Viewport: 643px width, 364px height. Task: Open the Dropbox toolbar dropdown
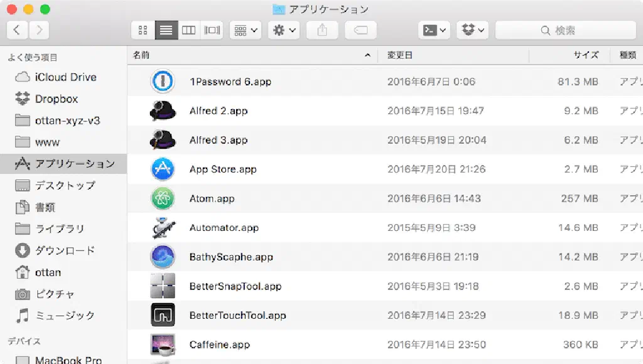[x=472, y=30]
